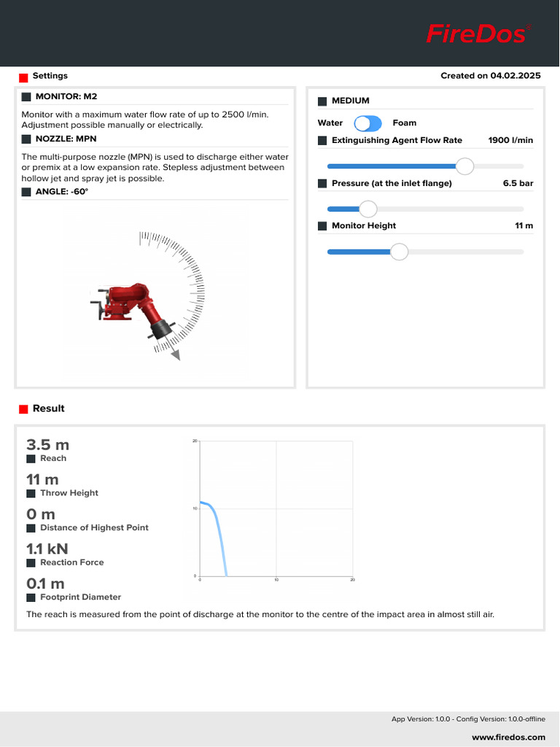Click the 1.1 kN Reaction Force value
Image resolution: width=560 pixels, height=747 pixels.
click(47, 549)
